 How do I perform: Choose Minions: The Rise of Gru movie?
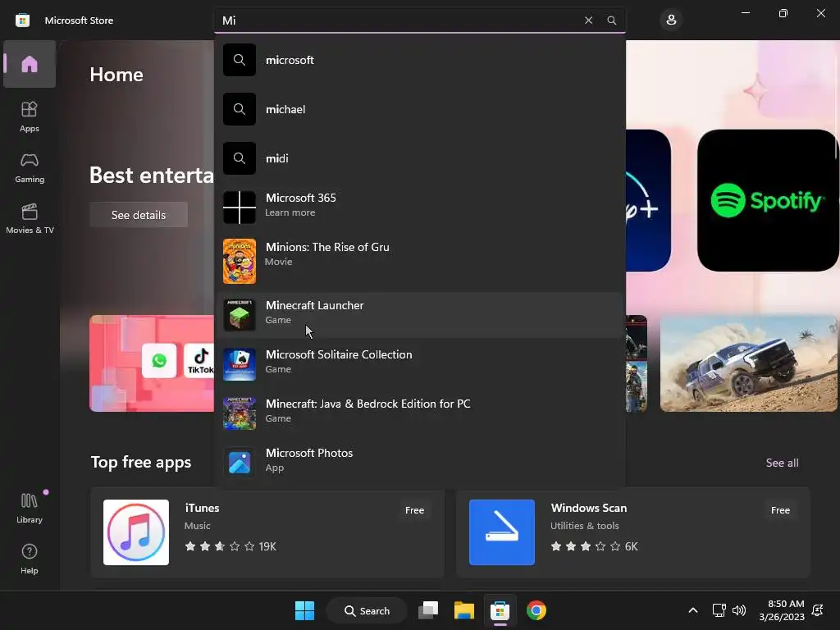pyautogui.click(x=419, y=261)
